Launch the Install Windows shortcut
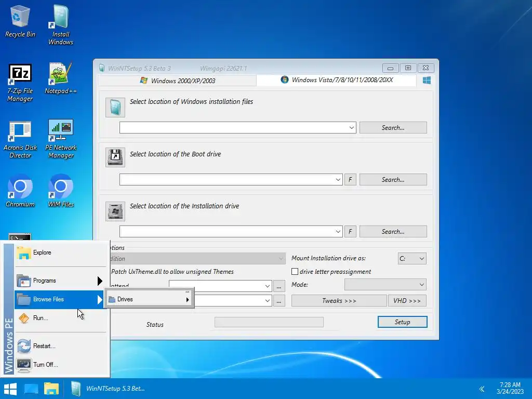The width and height of the screenshot is (532, 399). tap(61, 24)
